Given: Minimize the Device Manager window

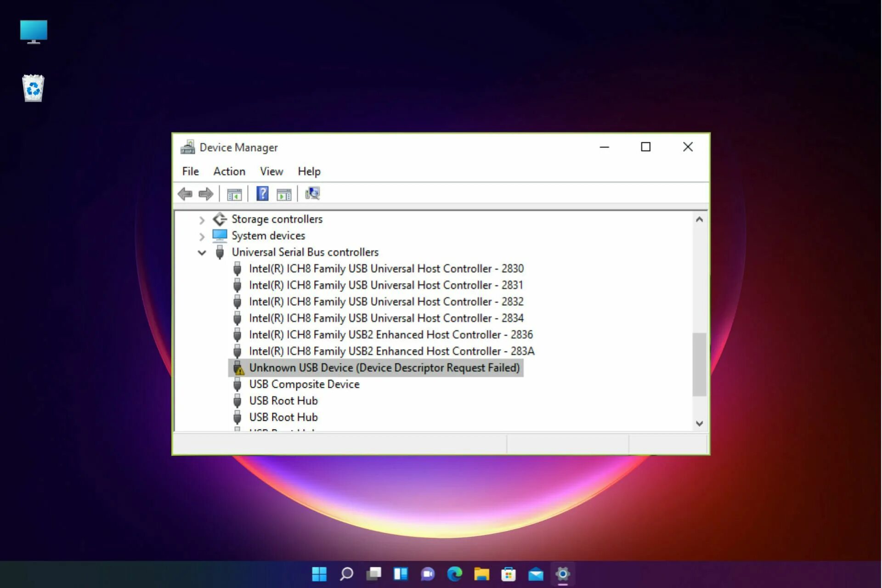Looking at the screenshot, I should point(605,147).
